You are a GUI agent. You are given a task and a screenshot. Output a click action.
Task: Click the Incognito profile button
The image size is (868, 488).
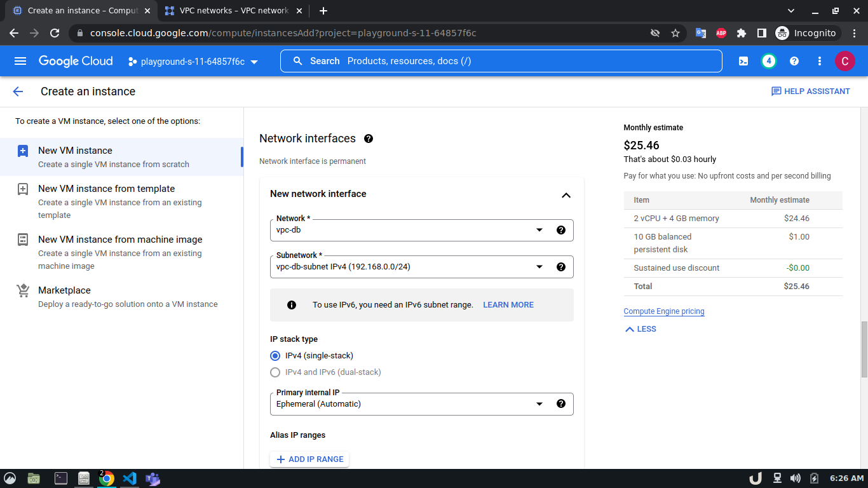pos(807,33)
